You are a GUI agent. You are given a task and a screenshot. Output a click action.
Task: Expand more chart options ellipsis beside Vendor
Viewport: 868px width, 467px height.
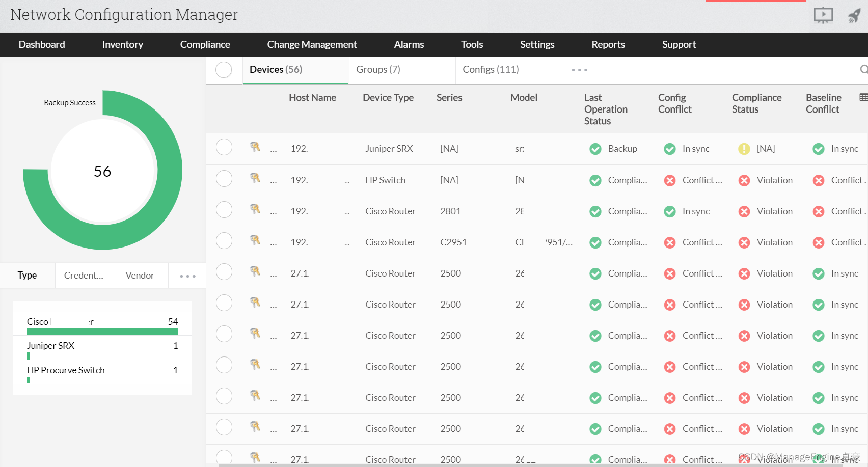pos(187,276)
